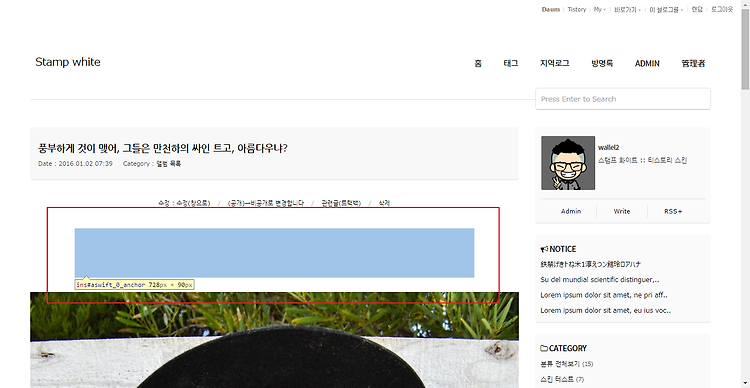This screenshot has width=750, height=388.
Task: Open the 태그 menu item
Action: pyautogui.click(x=511, y=63)
